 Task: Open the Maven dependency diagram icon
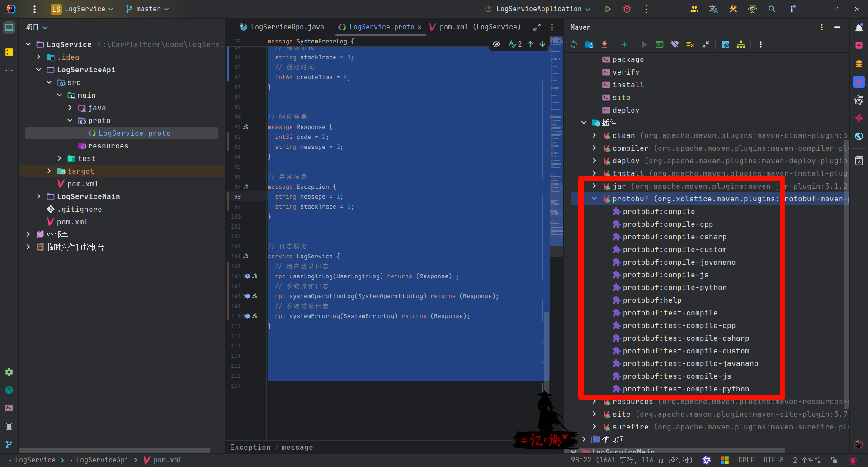coord(741,44)
